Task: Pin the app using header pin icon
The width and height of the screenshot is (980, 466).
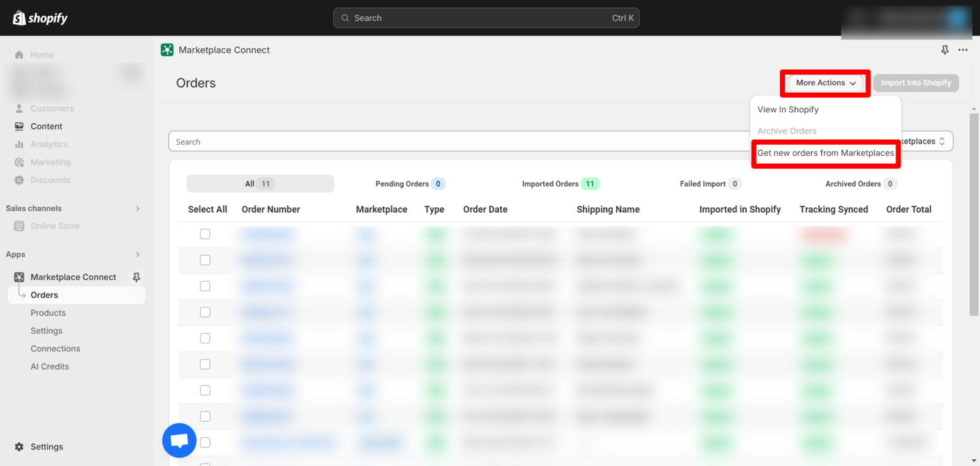Action: pos(945,50)
